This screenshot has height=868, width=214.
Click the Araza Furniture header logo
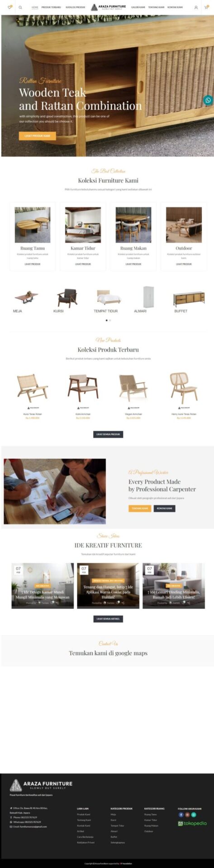point(109,7)
